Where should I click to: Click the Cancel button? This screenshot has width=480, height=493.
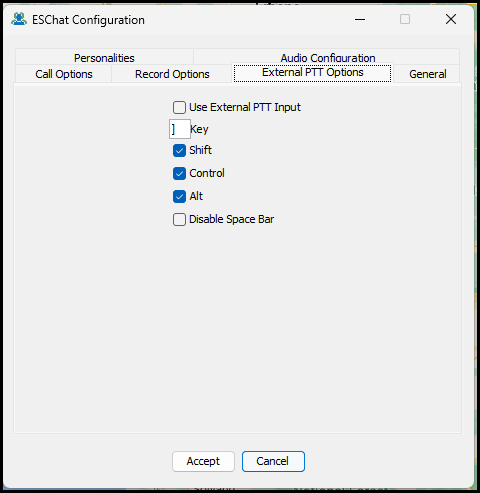(273, 461)
